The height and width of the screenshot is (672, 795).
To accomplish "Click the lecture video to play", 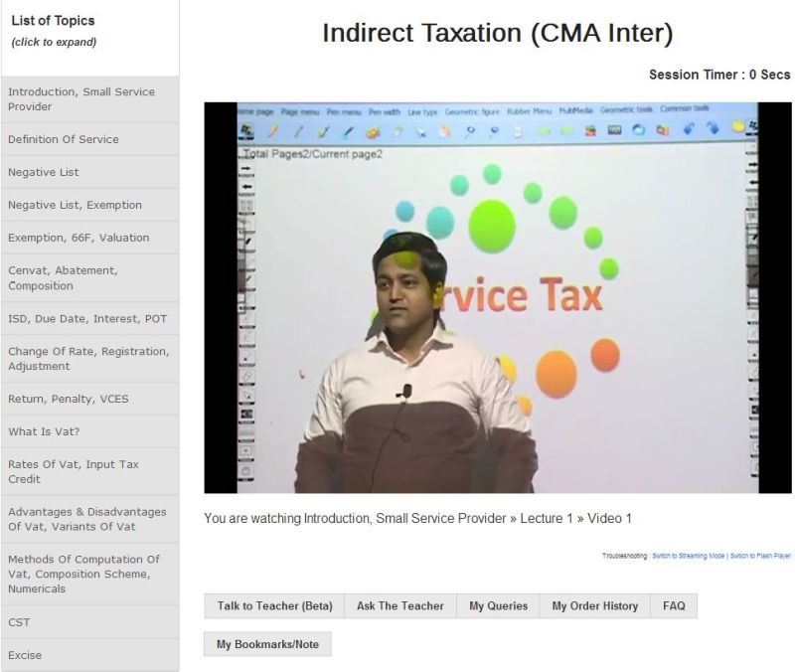I will point(498,297).
